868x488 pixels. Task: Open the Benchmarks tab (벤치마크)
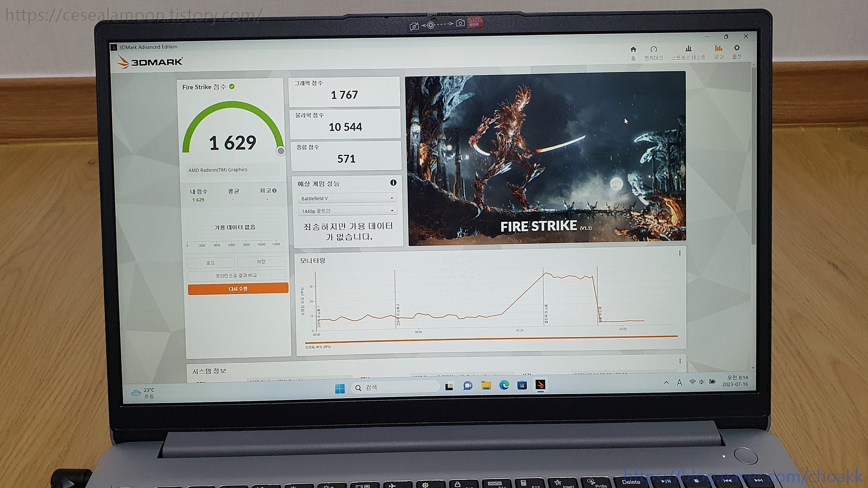pos(654,53)
